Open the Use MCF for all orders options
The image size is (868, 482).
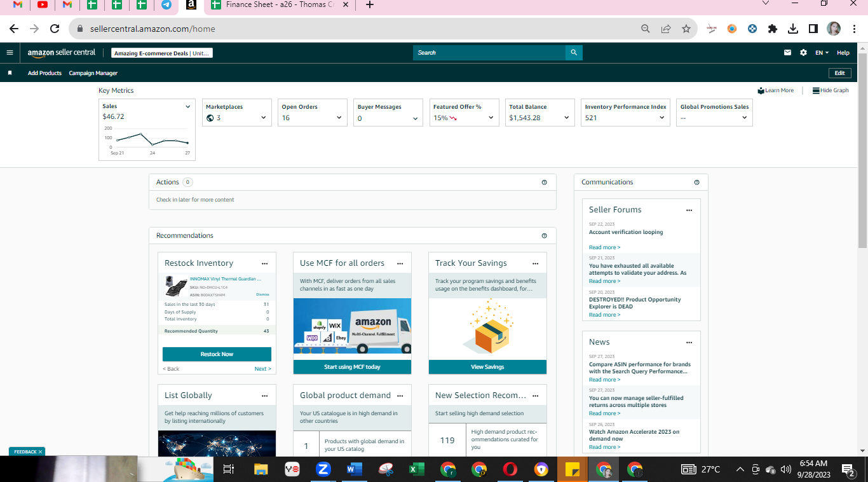click(x=400, y=263)
